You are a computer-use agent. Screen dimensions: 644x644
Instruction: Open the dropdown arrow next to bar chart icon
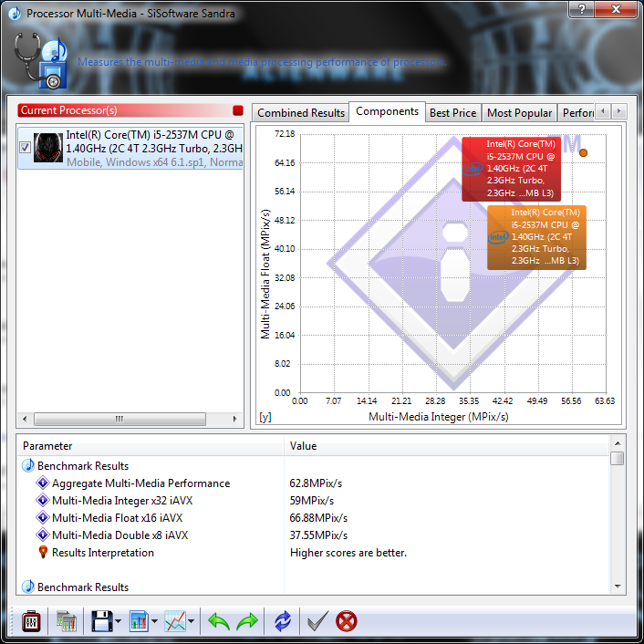(x=154, y=621)
